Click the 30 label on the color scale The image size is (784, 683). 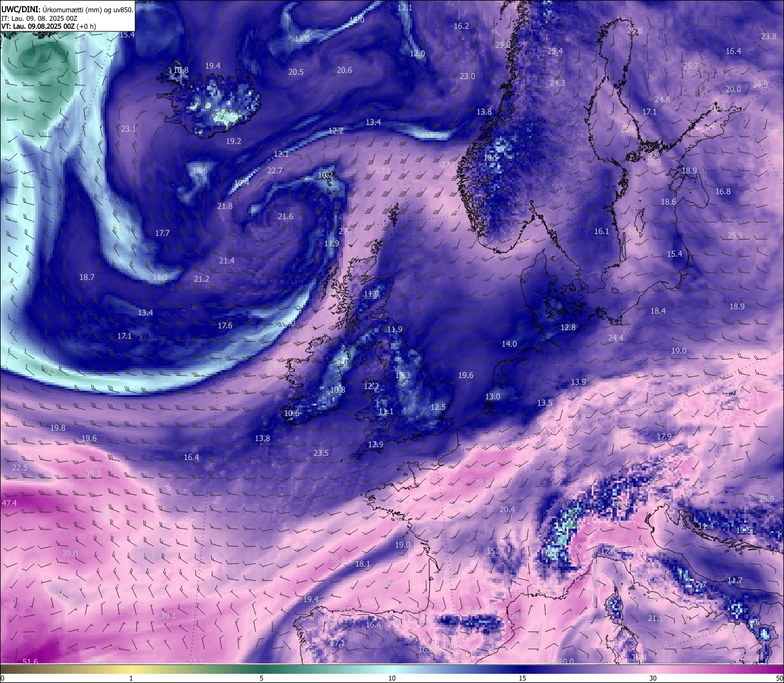click(653, 678)
